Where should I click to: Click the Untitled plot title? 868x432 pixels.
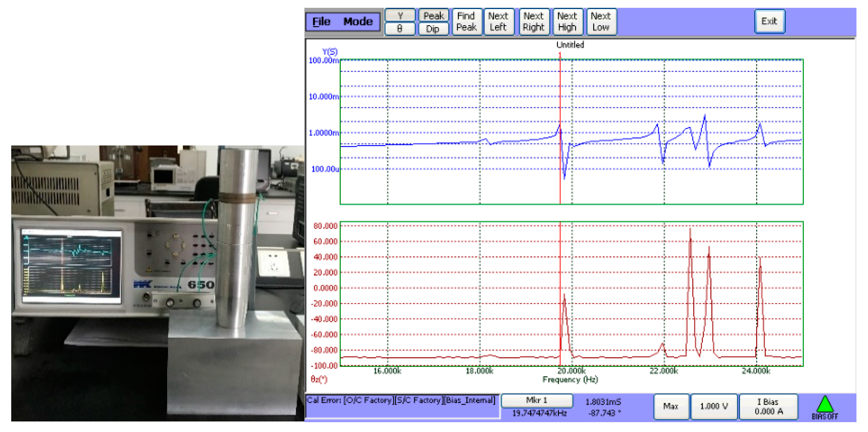coord(570,45)
